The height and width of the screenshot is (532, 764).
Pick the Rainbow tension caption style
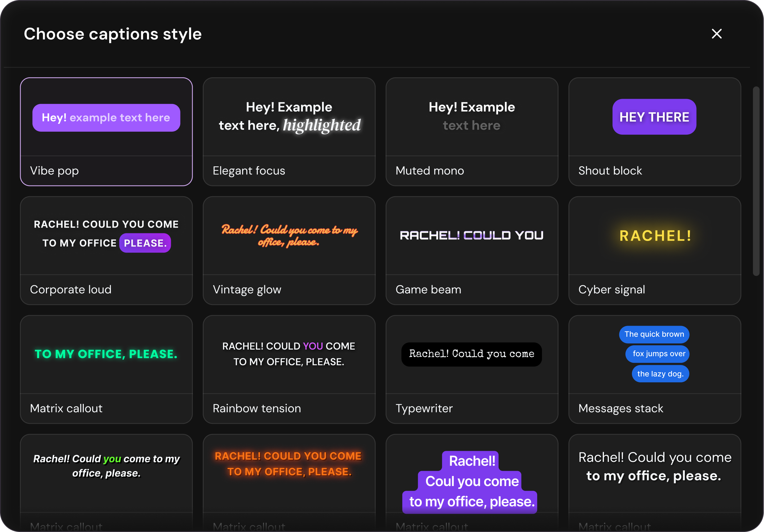point(289,369)
